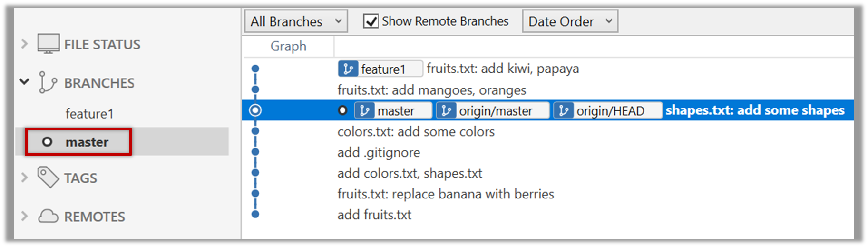This screenshot has height=247, width=868.
Task: Click the Graph column header
Action: (x=288, y=46)
